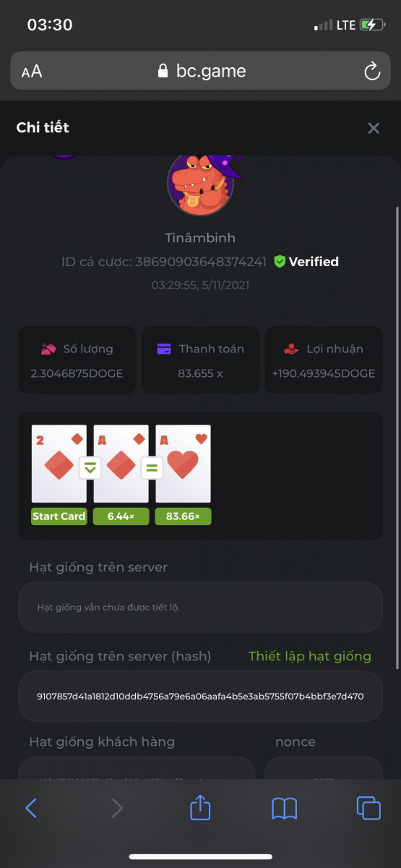
Task: Click the Thiết lập hạt giống link
Action: point(310,656)
